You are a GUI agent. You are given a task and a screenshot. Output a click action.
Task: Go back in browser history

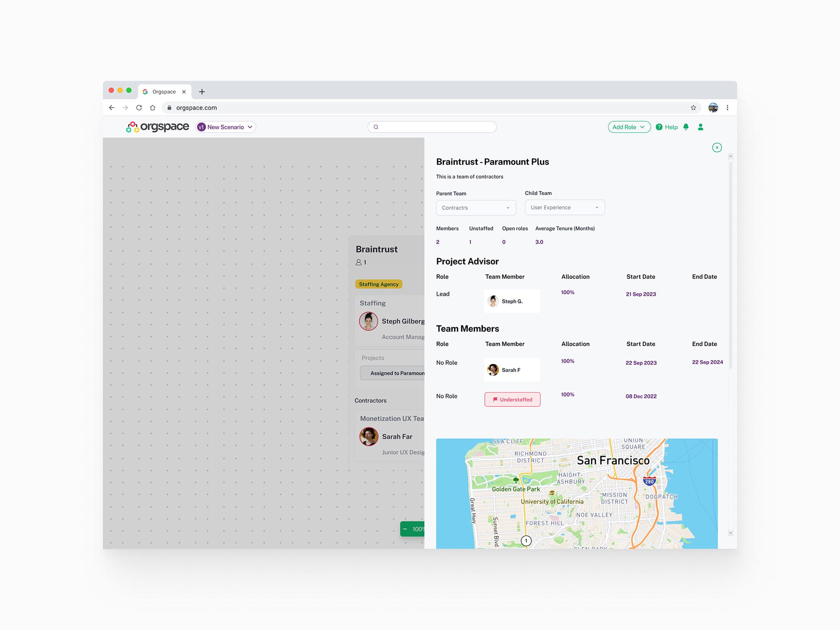(112, 108)
